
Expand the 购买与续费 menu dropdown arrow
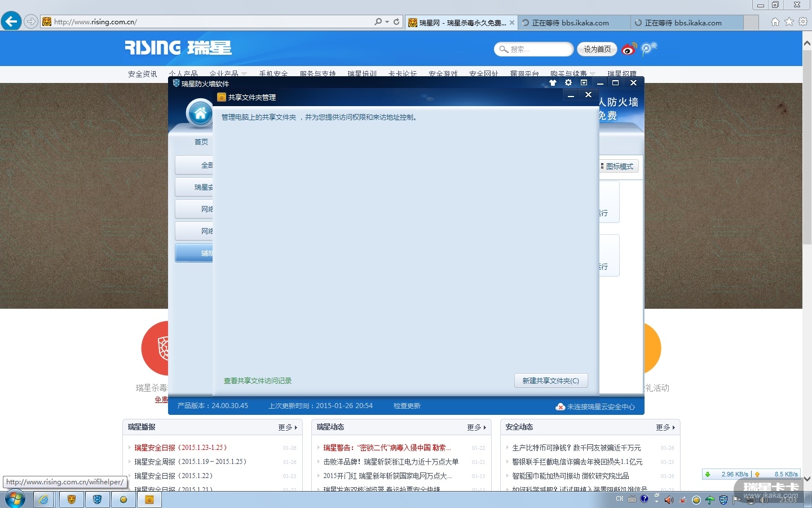click(593, 74)
